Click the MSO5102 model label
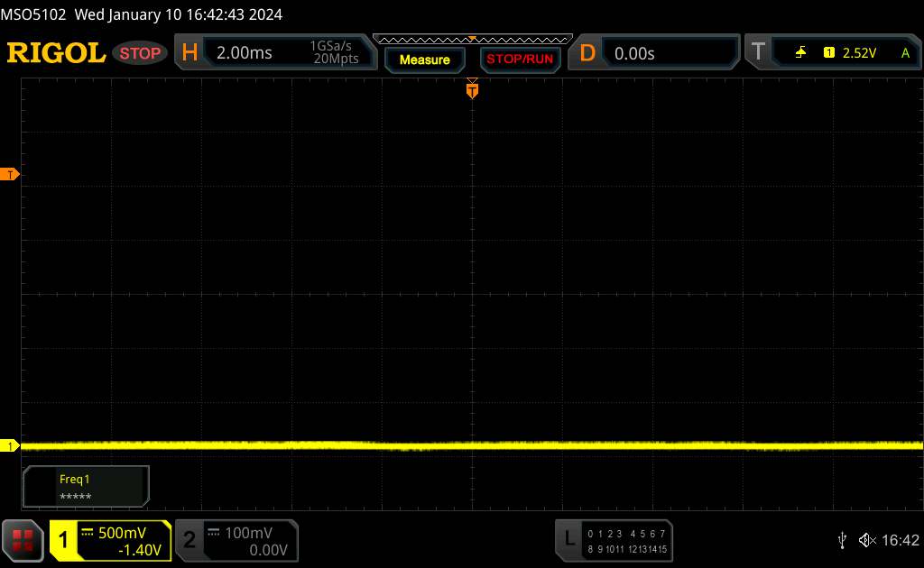Image resolution: width=924 pixels, height=568 pixels. pos(33,14)
